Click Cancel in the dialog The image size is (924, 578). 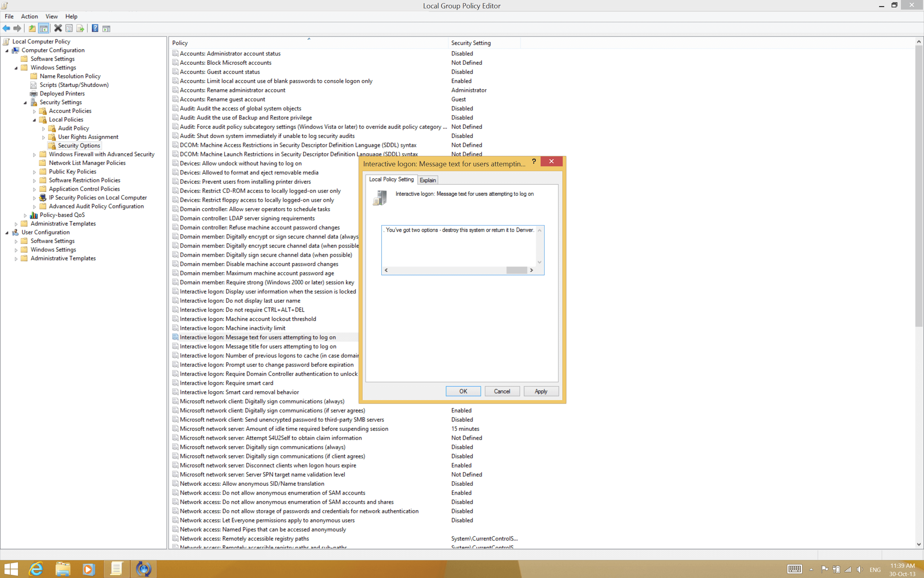pos(502,391)
